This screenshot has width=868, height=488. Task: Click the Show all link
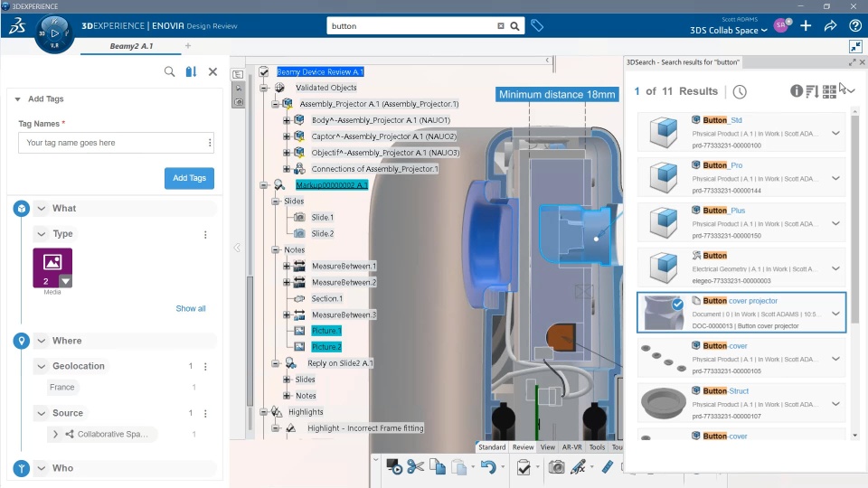point(191,309)
